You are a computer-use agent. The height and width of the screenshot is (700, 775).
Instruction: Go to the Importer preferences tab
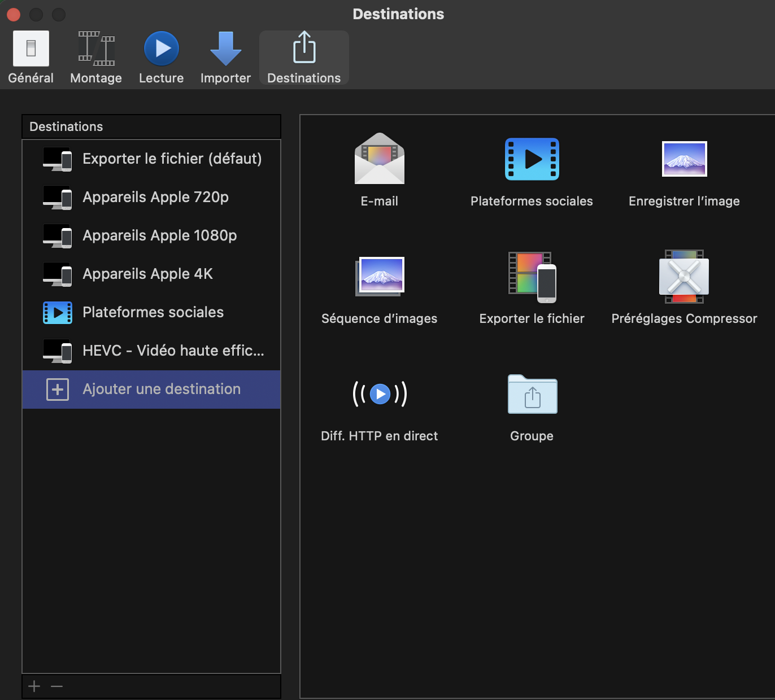pyautogui.click(x=225, y=58)
